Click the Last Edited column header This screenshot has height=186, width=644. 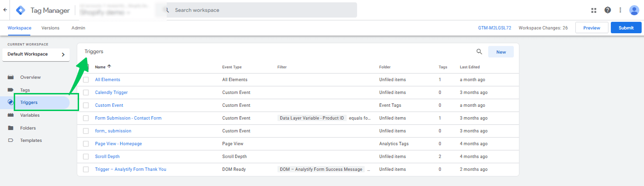coord(470,67)
